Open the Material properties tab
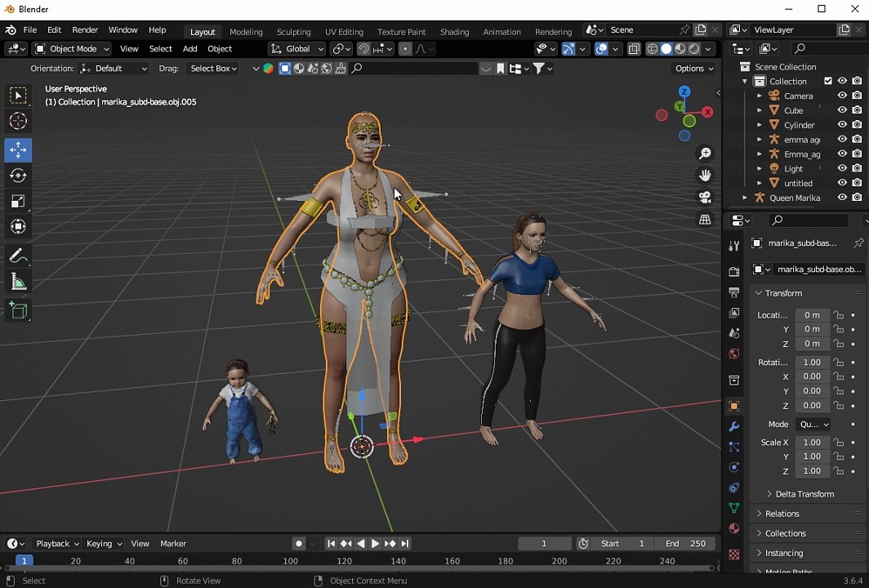Viewport: 869px width, 588px height. click(x=734, y=528)
